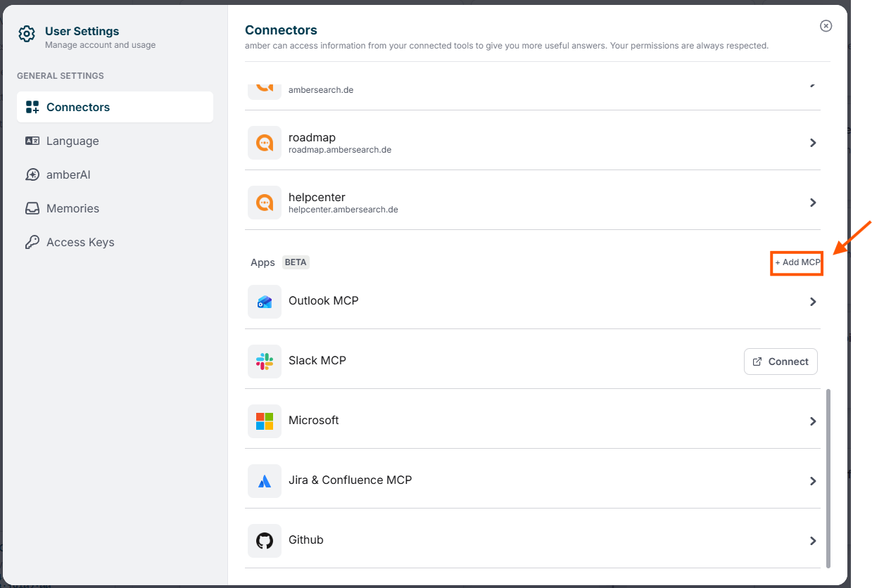Close the settings dialog with the X icon
The height and width of the screenshot is (588, 872).
coord(826,26)
